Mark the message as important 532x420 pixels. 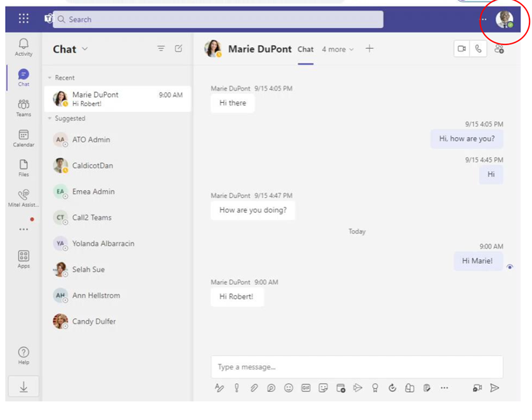237,388
